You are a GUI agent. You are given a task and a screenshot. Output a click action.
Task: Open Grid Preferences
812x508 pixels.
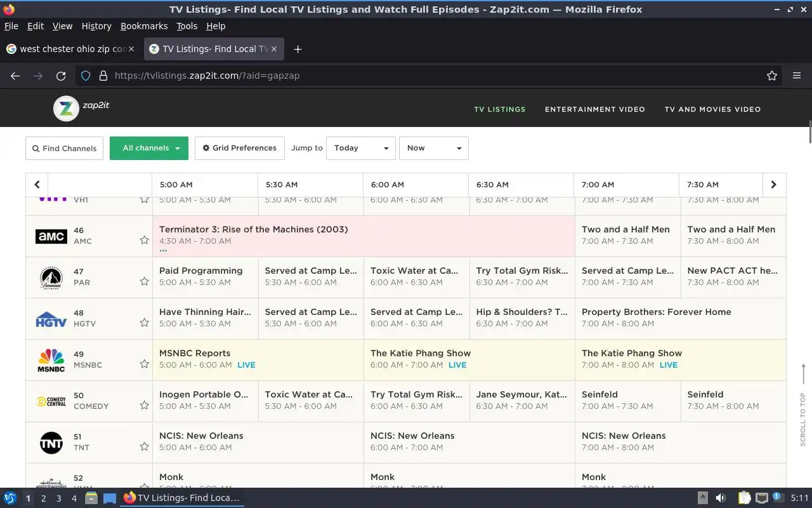pyautogui.click(x=240, y=148)
